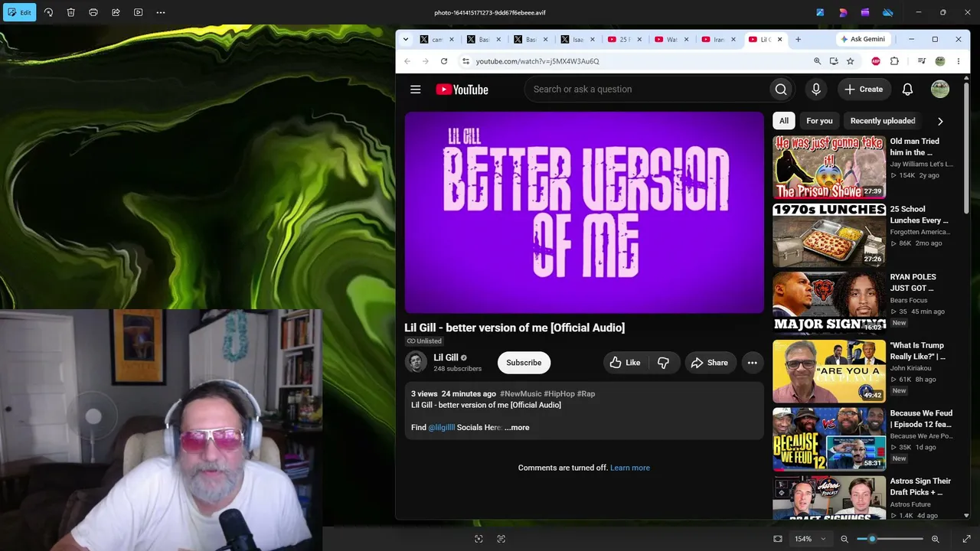
Task: Delete the photo using the trash icon
Action: [70, 12]
